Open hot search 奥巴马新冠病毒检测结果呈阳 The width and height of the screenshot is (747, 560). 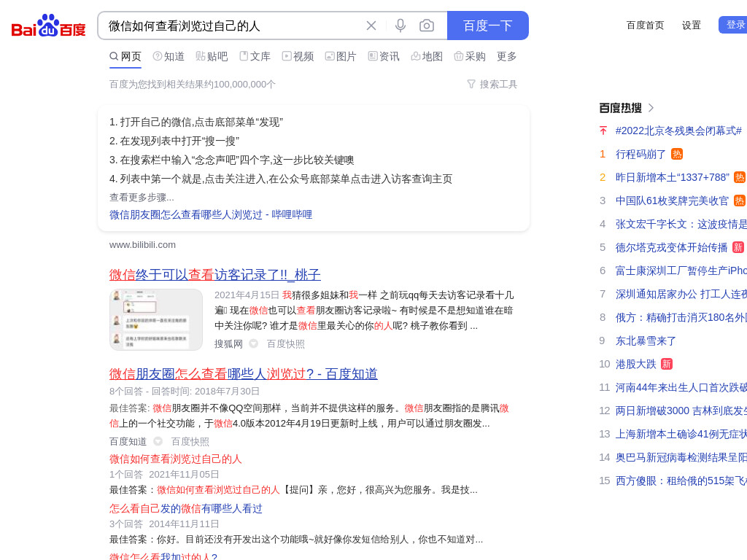point(681,458)
